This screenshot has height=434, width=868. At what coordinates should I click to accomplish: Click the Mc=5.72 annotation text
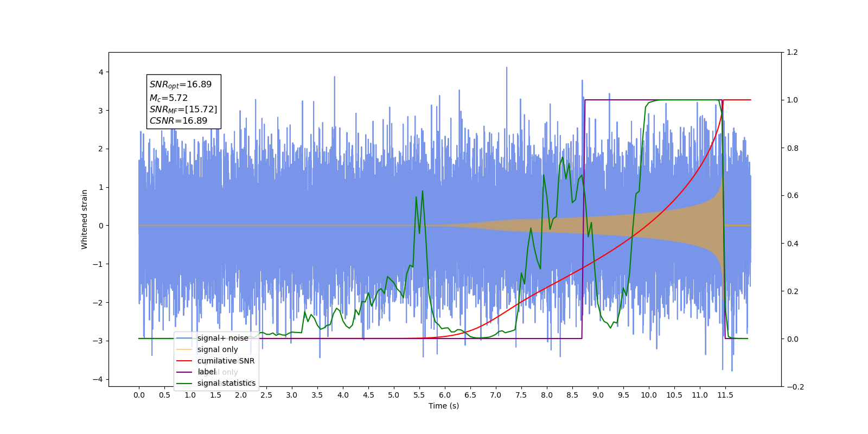pyautogui.click(x=169, y=98)
